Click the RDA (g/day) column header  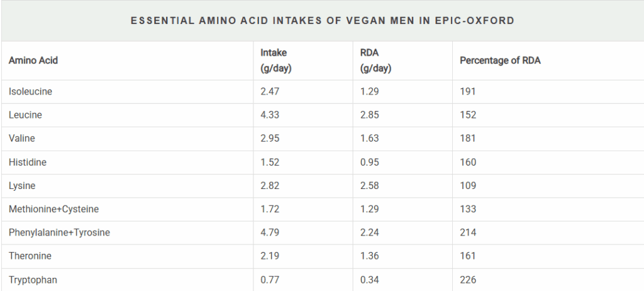click(x=375, y=60)
